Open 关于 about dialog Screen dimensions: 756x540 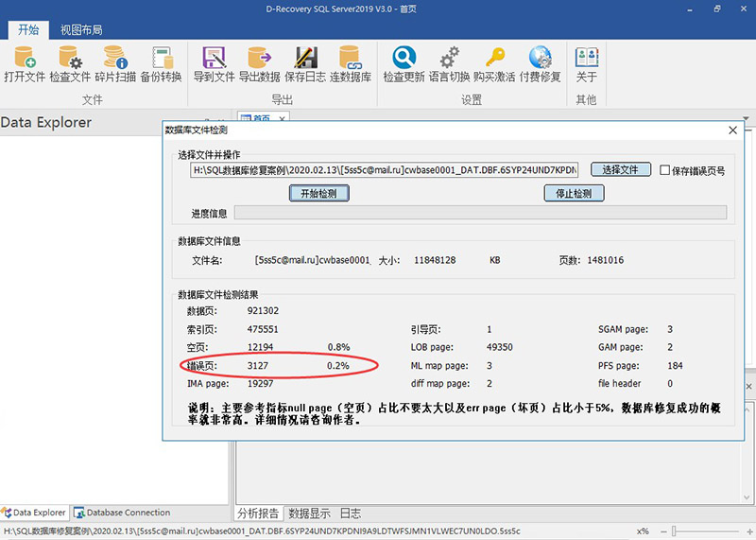click(x=586, y=64)
